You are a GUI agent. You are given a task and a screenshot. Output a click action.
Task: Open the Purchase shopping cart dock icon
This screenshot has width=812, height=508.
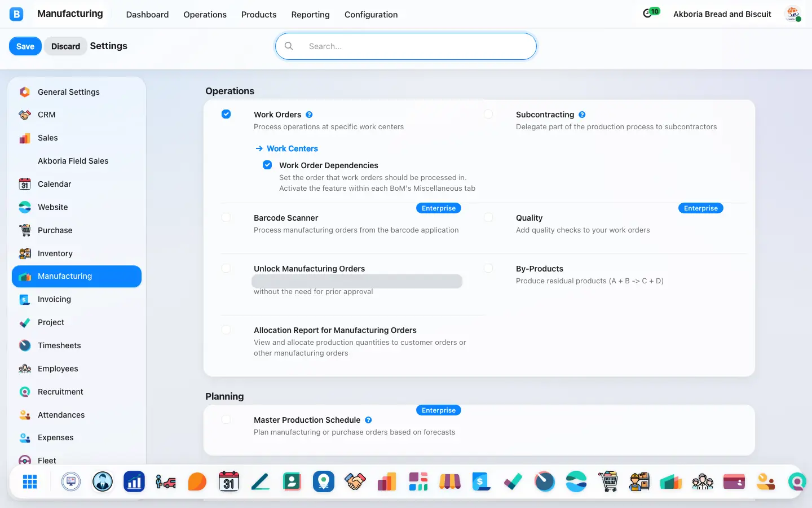608,481
